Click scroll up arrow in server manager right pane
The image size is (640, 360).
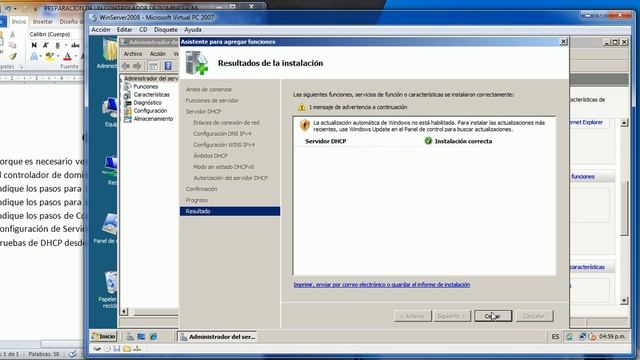(x=624, y=123)
